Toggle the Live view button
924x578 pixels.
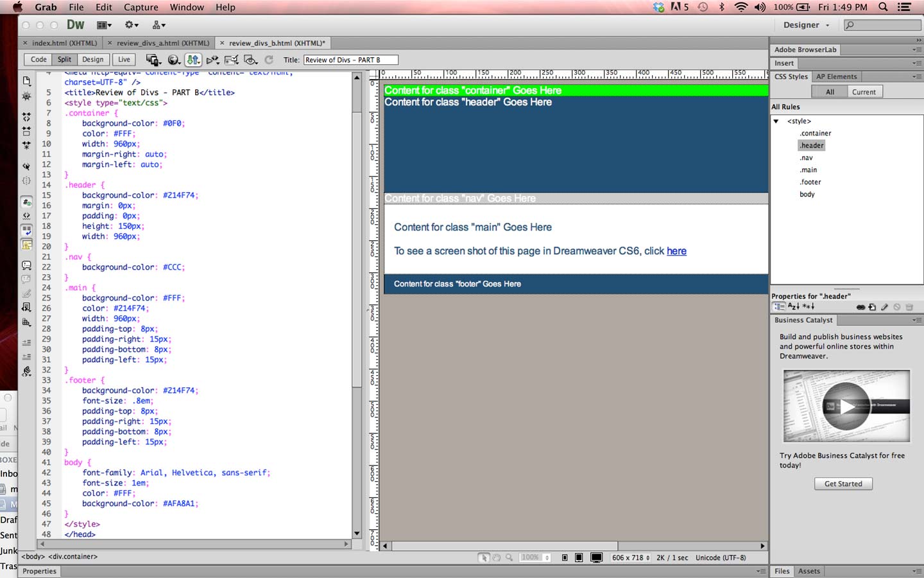tap(124, 60)
